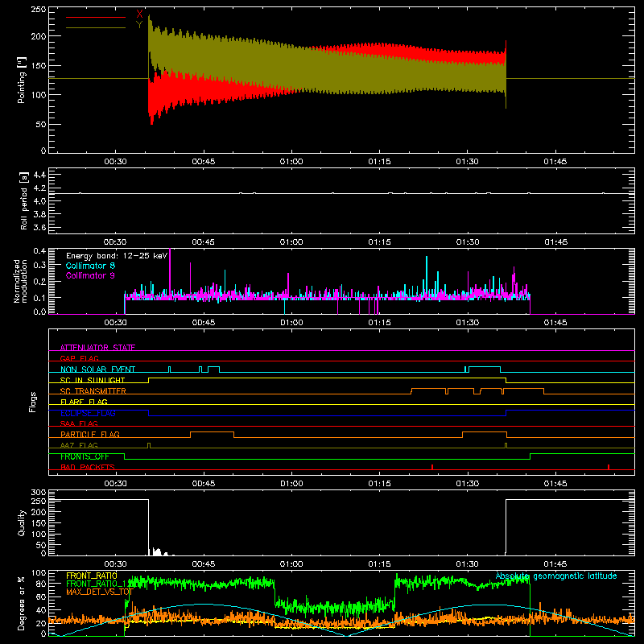Click the first AAZ_FLAG pulse near 00:36
The width and height of the screenshot is (644, 644).
point(149,446)
